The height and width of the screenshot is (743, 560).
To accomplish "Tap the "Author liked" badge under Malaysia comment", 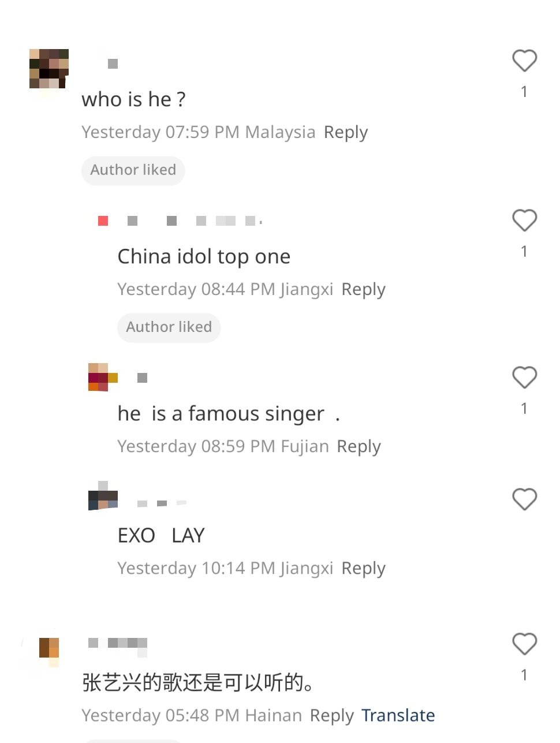I will point(133,170).
